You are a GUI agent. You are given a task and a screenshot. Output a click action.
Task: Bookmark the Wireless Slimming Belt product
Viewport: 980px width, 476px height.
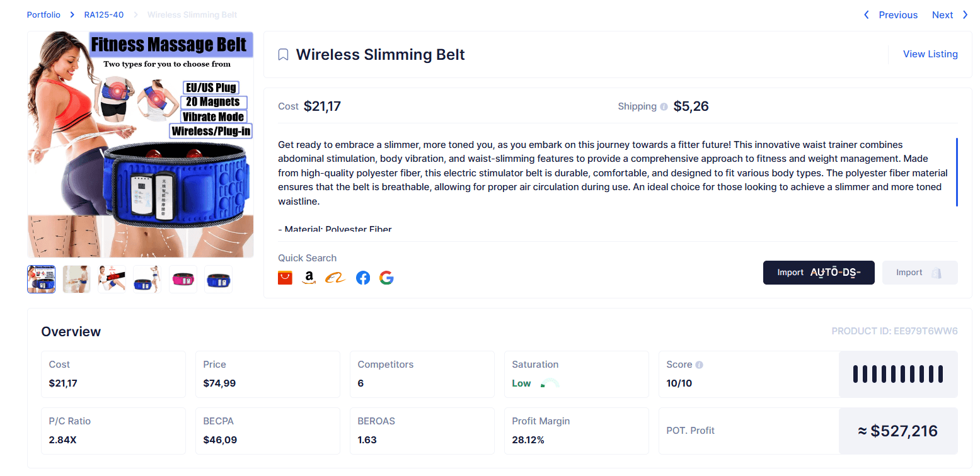pos(284,55)
